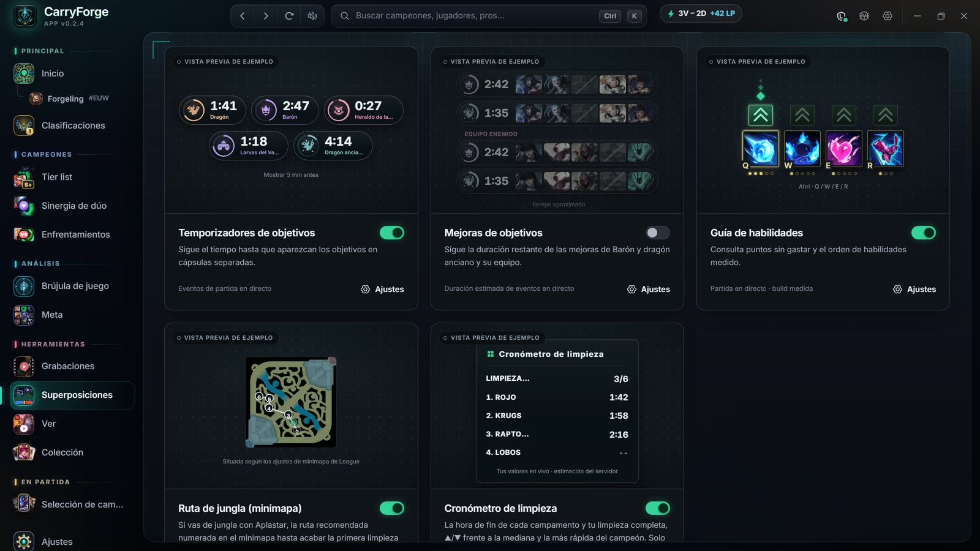The height and width of the screenshot is (551, 980).
Task: Click the level-up arrow above W
Action: pos(802,115)
